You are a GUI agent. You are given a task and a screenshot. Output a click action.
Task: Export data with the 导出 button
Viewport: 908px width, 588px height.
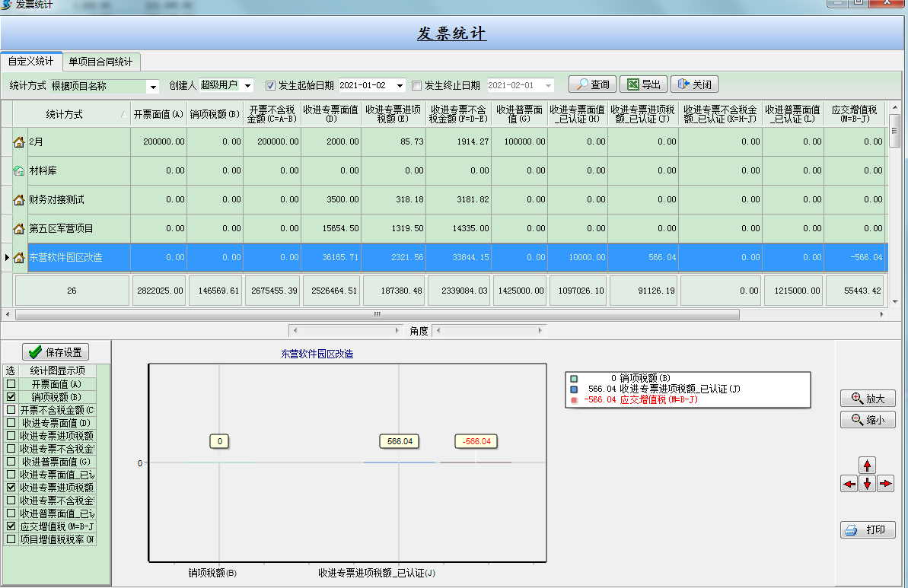click(643, 84)
